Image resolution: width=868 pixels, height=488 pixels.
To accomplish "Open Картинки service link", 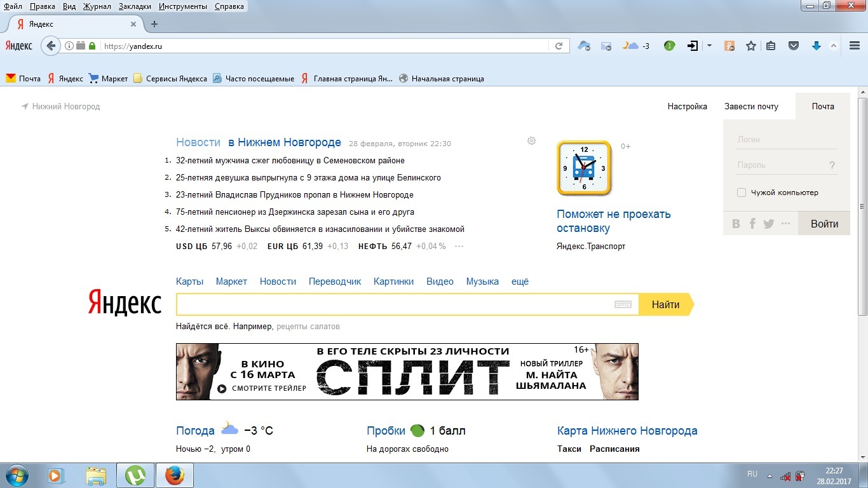I will click(393, 281).
